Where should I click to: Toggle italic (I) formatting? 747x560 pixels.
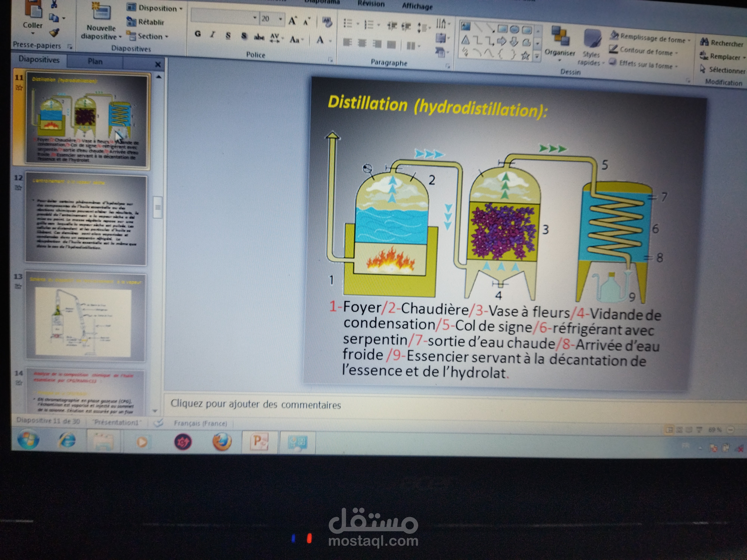pyautogui.click(x=213, y=34)
